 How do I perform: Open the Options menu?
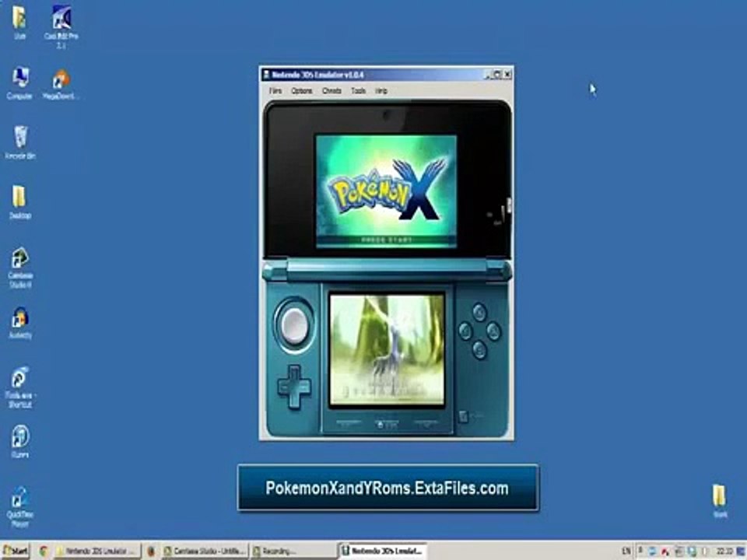click(302, 90)
